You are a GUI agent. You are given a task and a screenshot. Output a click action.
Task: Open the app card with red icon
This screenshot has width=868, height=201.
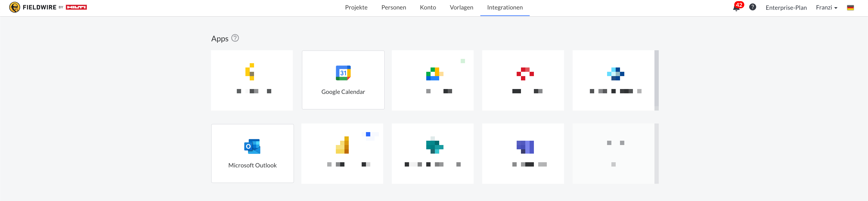click(x=523, y=80)
